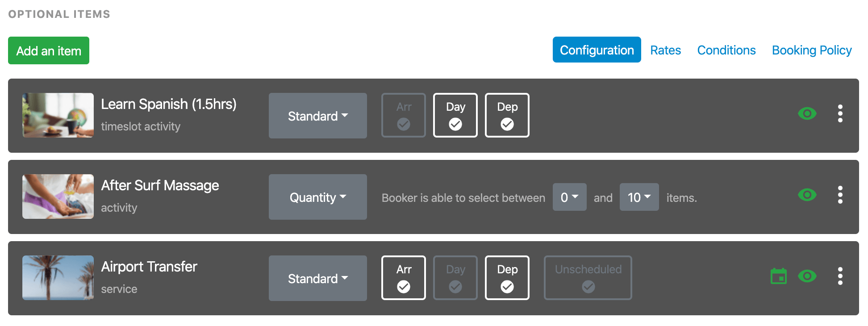Open Quantity dropdown for After Surf Massage
868x326 pixels.
[318, 197]
